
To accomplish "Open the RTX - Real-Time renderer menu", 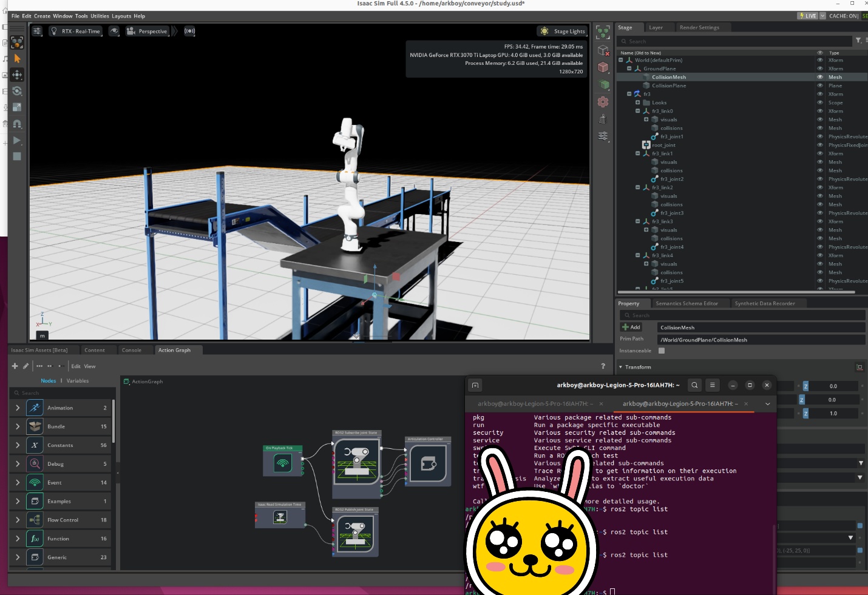I will click(x=76, y=31).
